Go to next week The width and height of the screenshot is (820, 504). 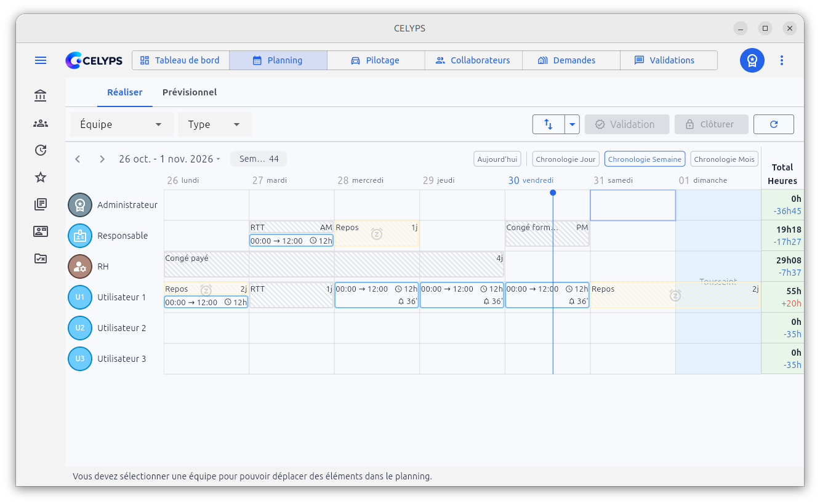102,159
